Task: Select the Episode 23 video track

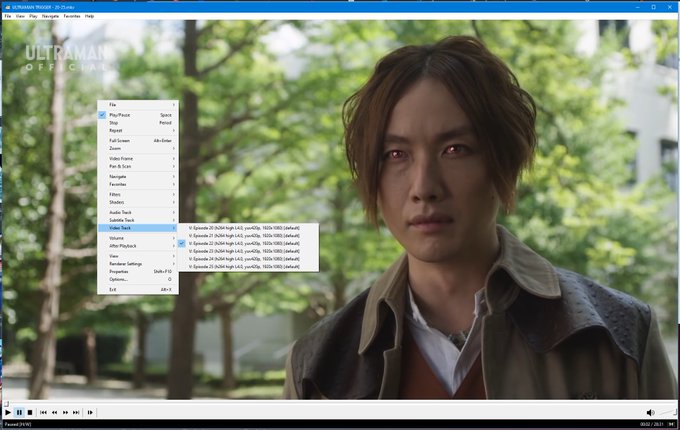Action: point(248,251)
